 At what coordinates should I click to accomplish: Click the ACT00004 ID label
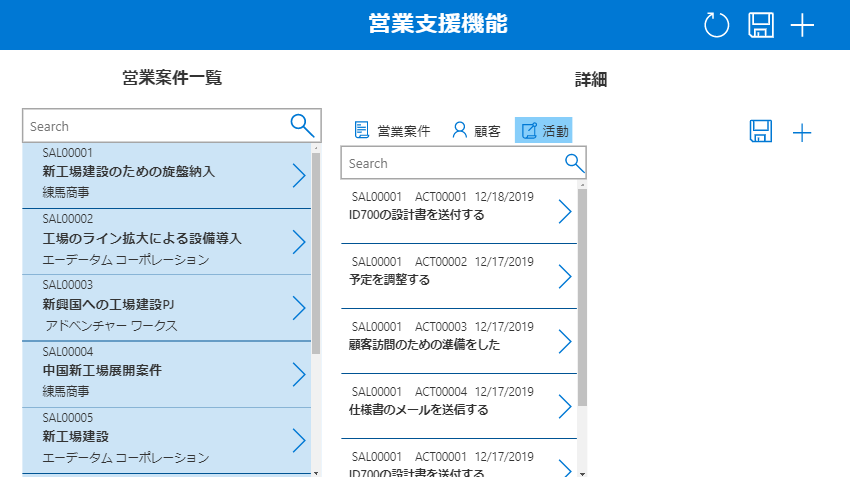[441, 392]
